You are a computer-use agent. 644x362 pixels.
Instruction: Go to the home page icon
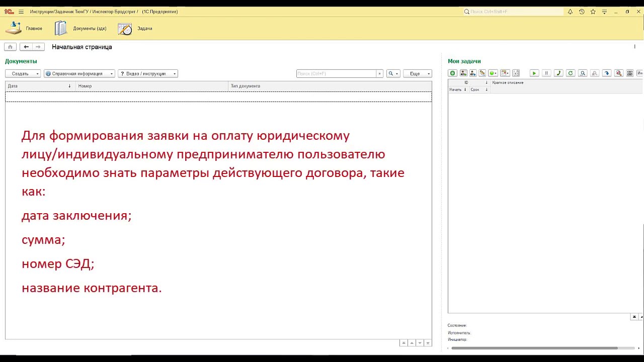(10, 47)
